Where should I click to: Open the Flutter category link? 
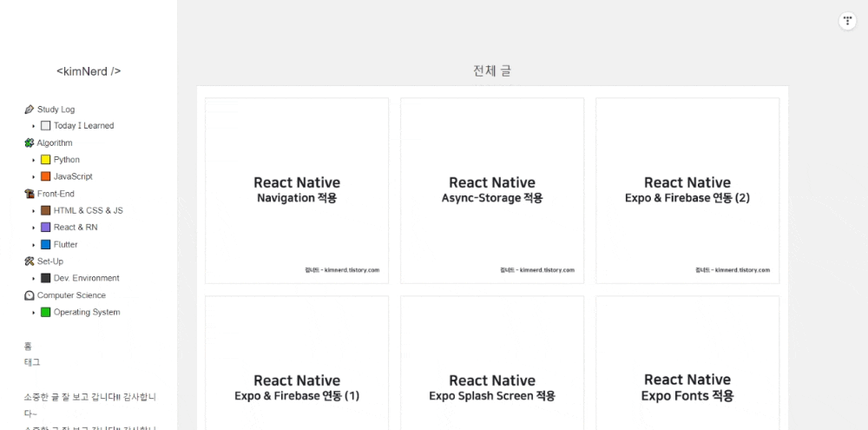(x=65, y=244)
